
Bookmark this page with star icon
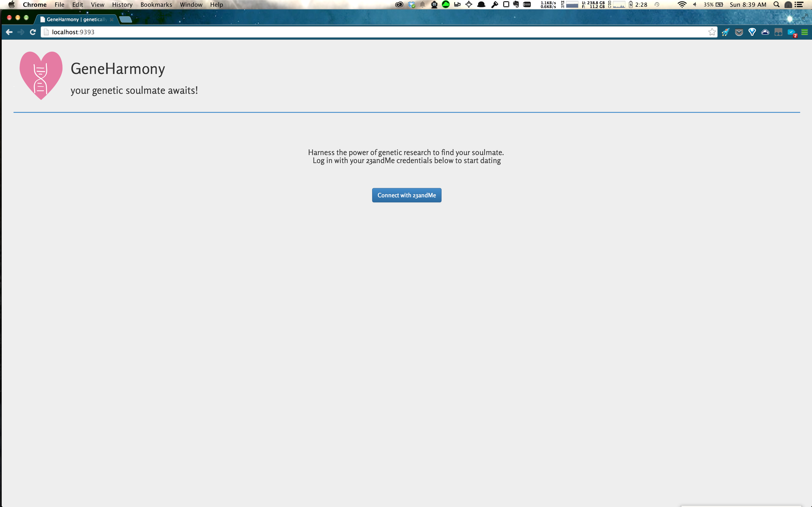point(712,32)
